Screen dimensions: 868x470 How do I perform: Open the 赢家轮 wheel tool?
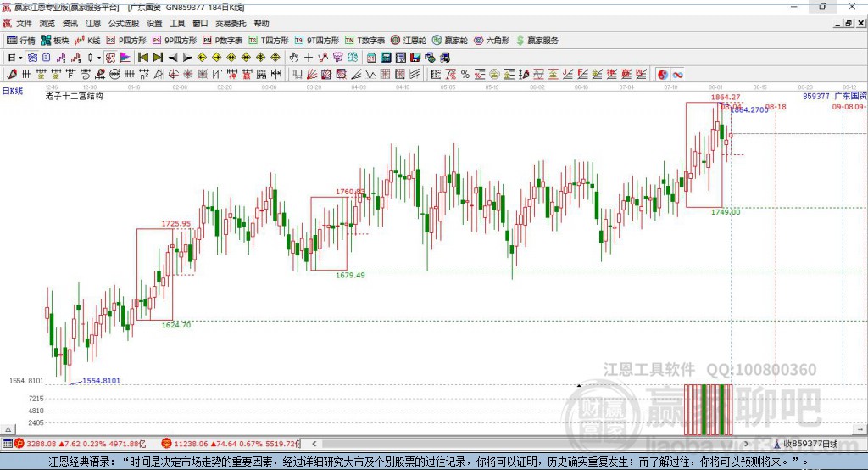(x=450, y=41)
